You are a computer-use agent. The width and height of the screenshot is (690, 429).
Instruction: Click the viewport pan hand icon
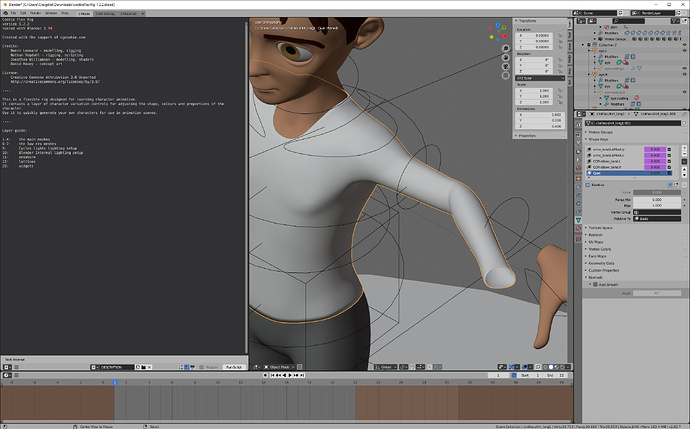[x=506, y=57]
